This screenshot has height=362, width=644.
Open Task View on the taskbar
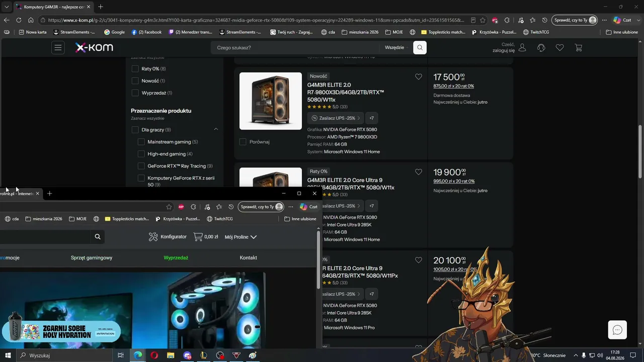[121, 355]
